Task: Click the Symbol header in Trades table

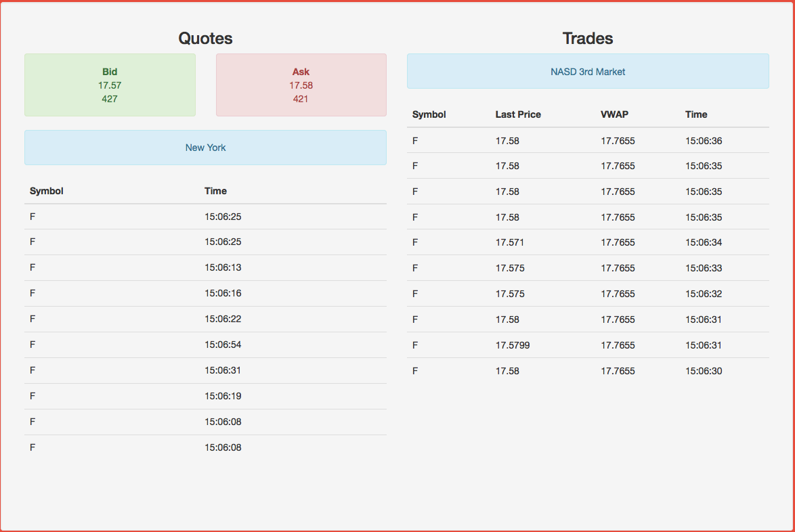Action: 429,114
